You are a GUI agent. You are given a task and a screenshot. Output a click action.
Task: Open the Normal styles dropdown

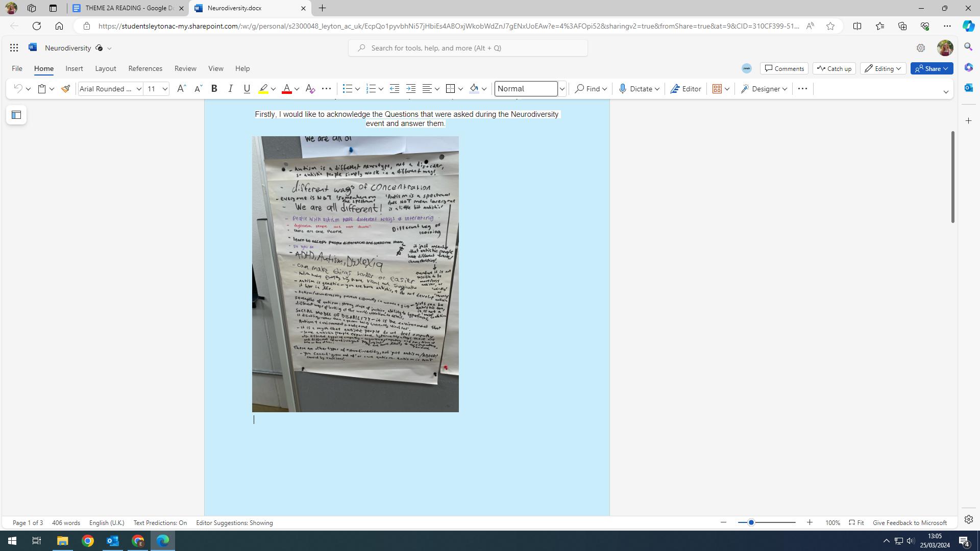click(x=562, y=89)
